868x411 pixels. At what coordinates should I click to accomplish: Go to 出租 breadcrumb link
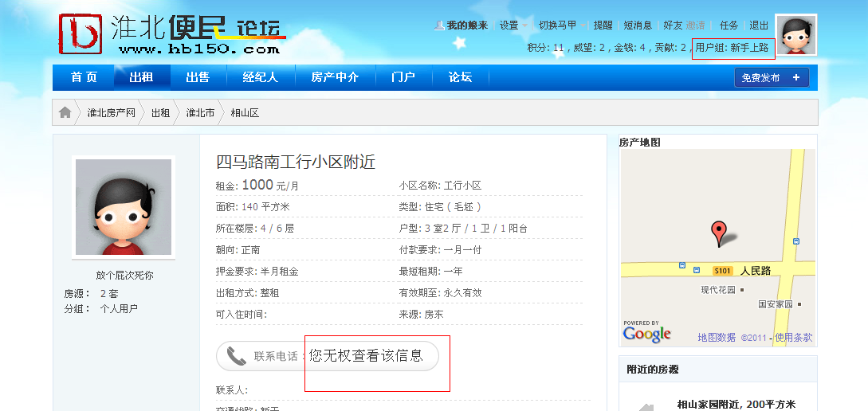[160, 113]
